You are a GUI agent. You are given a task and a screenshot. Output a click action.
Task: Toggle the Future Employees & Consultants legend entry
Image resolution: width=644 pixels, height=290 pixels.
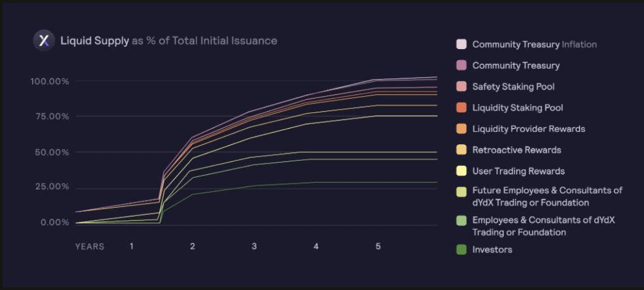(547, 196)
